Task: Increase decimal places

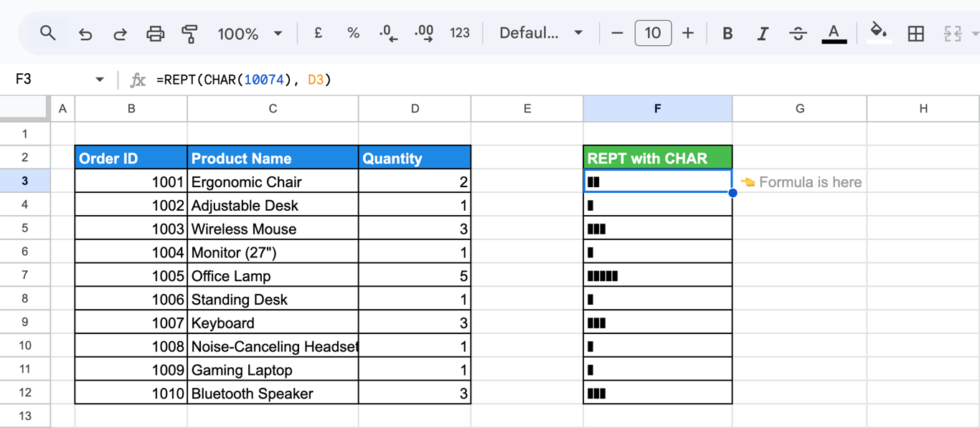Action: tap(424, 33)
